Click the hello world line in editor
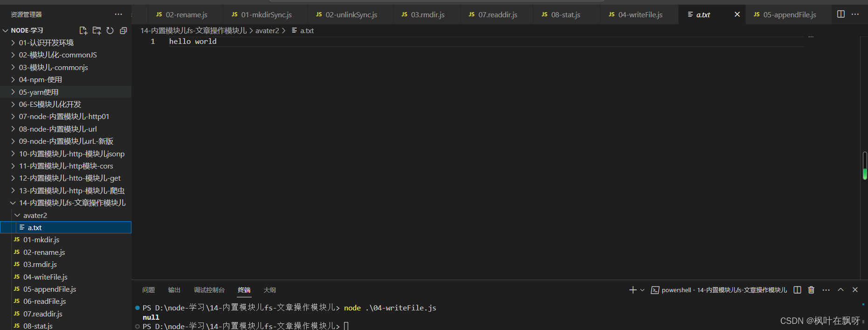The width and height of the screenshot is (868, 330). pyautogui.click(x=193, y=42)
